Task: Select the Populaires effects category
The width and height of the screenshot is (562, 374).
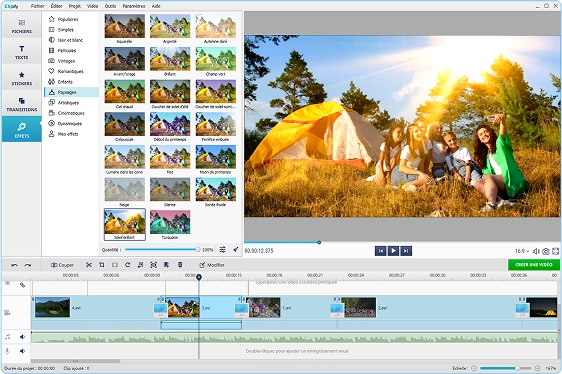Action: (71, 19)
